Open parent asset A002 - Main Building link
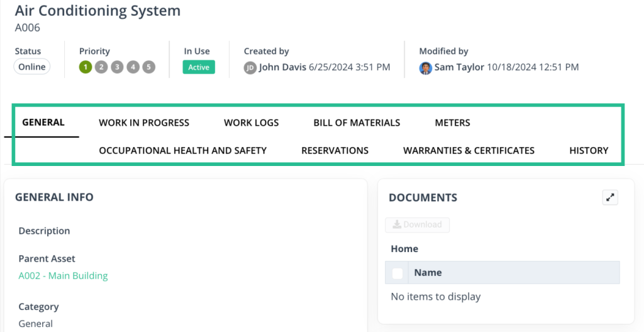644x332 pixels. point(63,275)
